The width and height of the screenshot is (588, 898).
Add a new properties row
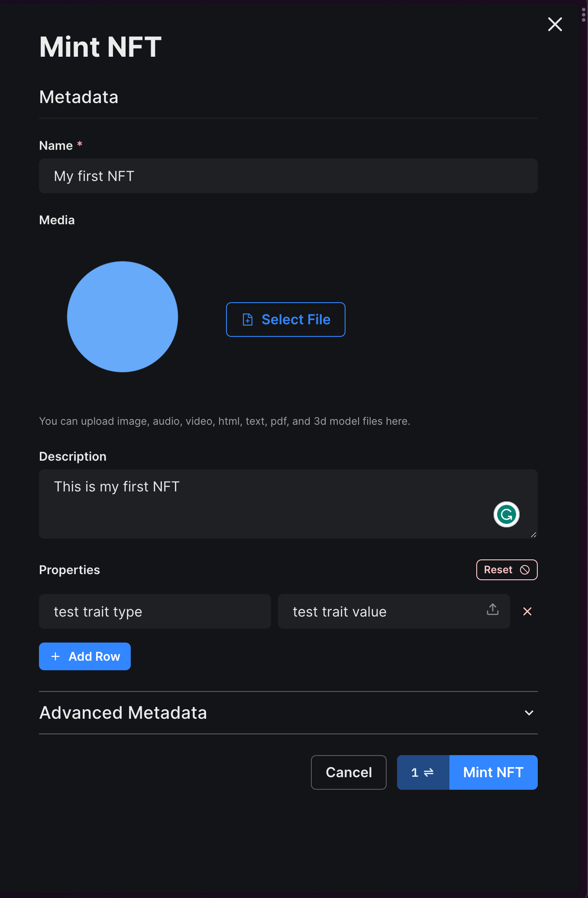[85, 656]
